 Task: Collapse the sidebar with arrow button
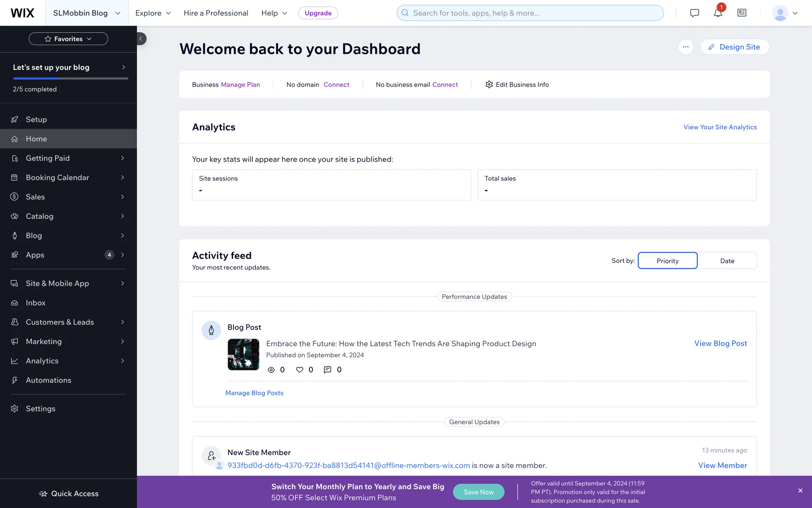coord(141,39)
